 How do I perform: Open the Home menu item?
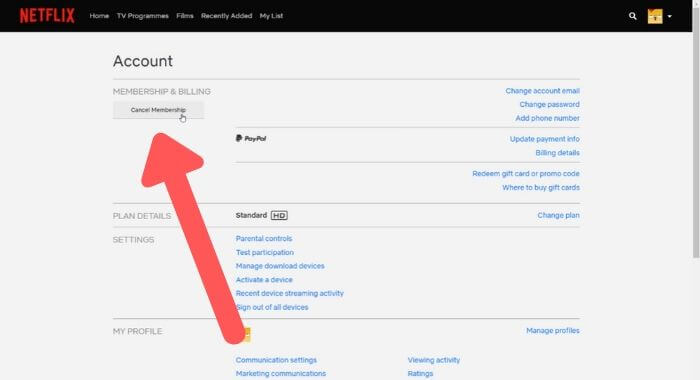(99, 16)
